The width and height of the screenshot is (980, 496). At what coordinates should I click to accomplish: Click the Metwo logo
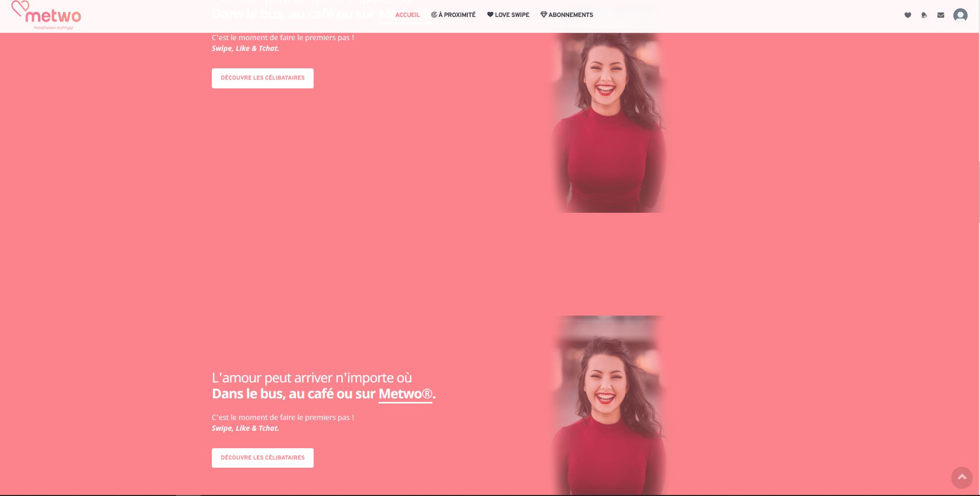coord(46,15)
